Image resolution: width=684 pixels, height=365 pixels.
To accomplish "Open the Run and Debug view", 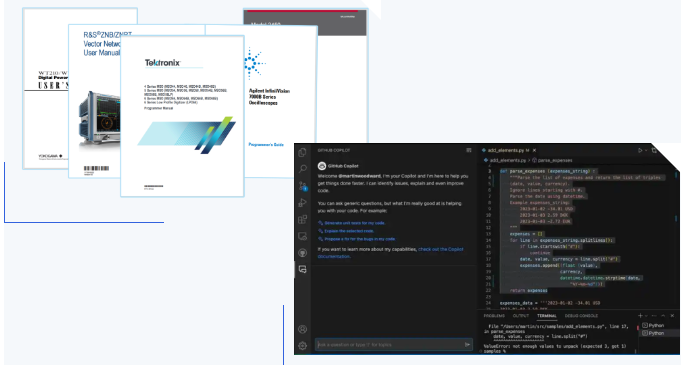I will click(302, 203).
